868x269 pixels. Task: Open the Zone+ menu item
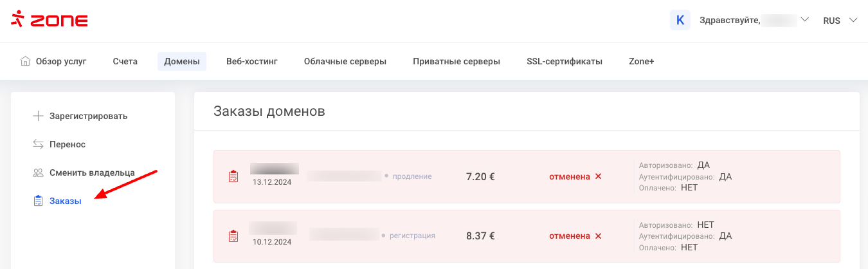pos(641,62)
